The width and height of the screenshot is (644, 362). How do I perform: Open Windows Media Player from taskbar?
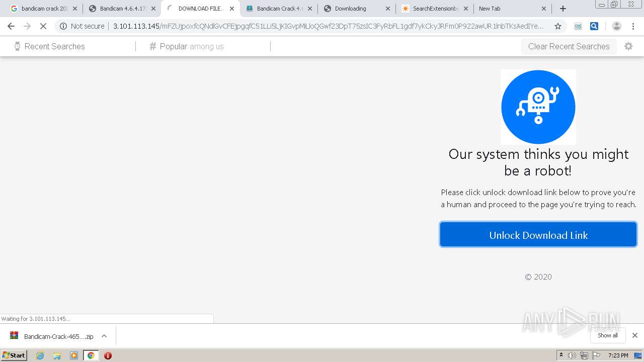74,355
